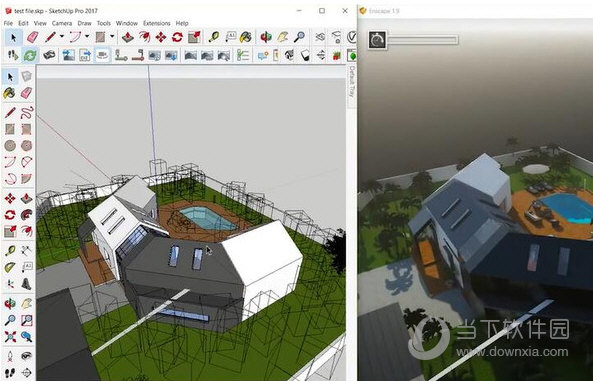Select the Walk footprints tool in left palette
The height and width of the screenshot is (381, 593).
click(x=10, y=373)
